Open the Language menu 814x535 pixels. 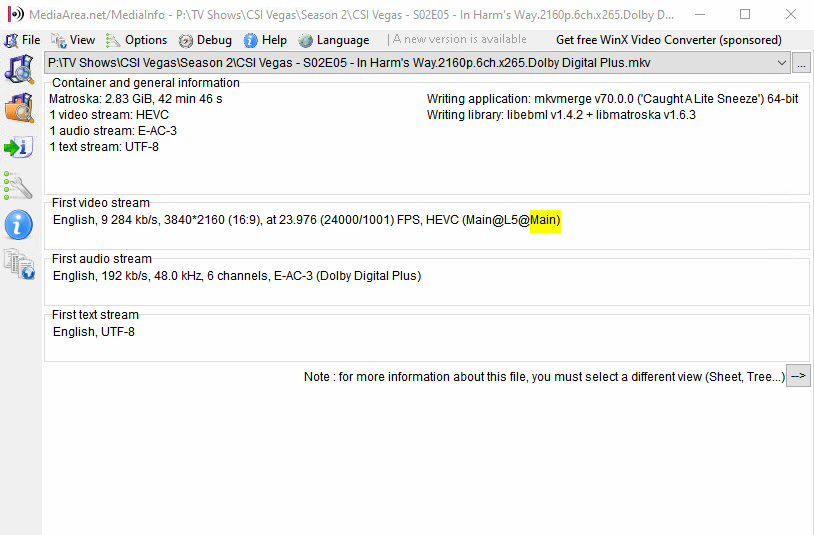tap(334, 40)
